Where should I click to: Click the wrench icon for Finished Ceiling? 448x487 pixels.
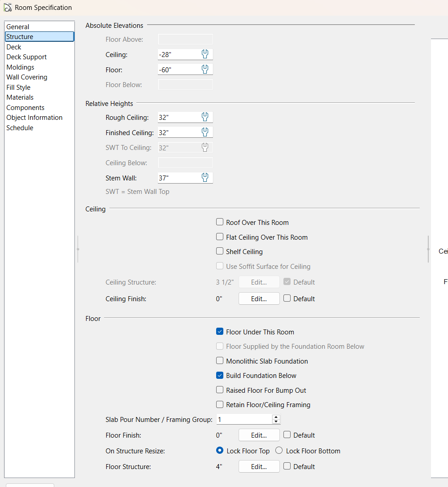(x=205, y=132)
